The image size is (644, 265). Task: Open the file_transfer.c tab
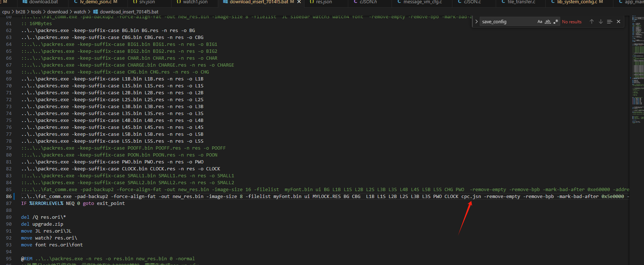pos(521,2)
